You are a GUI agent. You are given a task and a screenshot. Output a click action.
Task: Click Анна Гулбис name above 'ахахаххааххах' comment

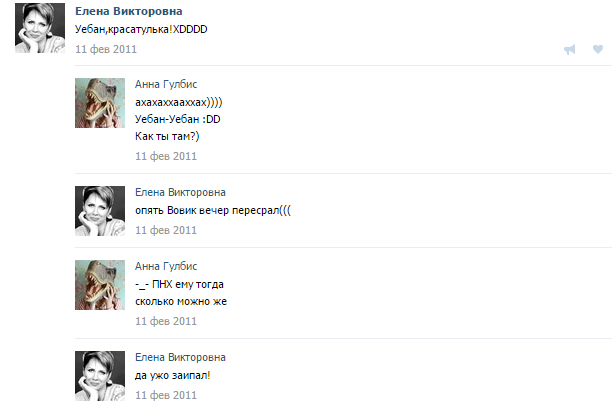pos(166,84)
